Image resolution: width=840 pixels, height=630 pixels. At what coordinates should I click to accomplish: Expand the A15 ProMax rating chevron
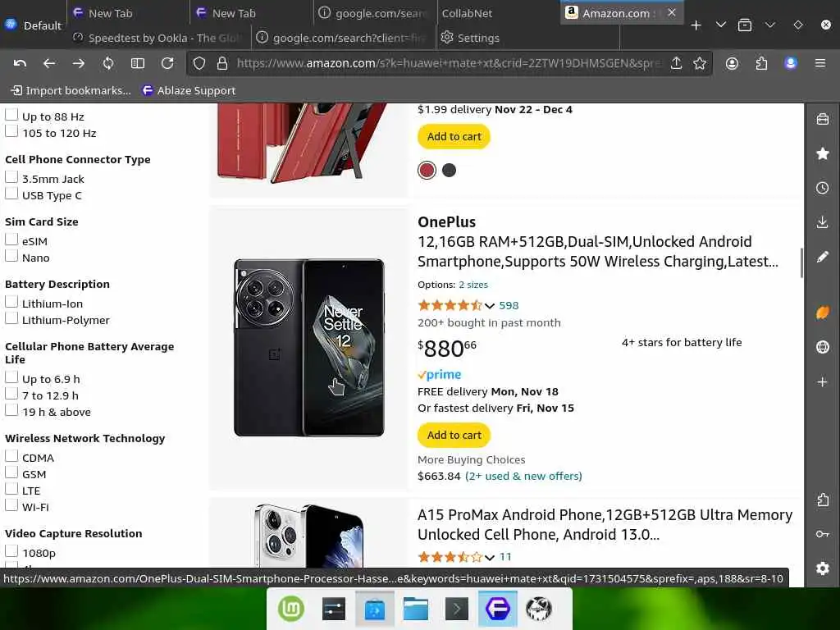490,558
